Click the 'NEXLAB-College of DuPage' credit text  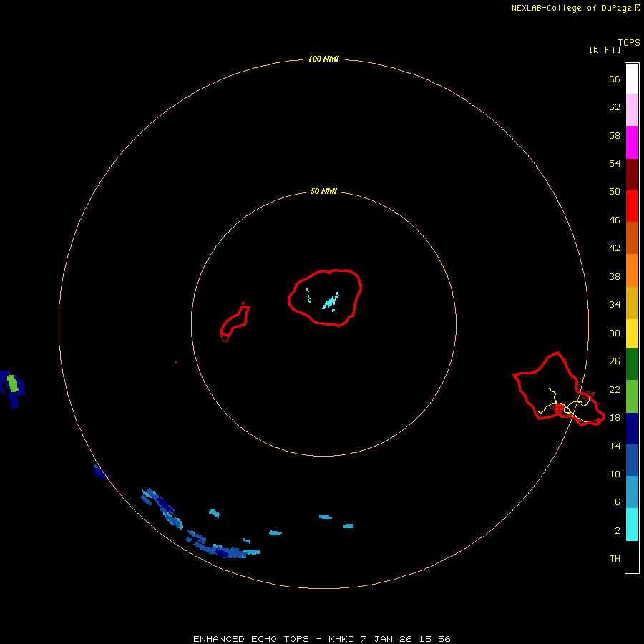click(x=571, y=8)
